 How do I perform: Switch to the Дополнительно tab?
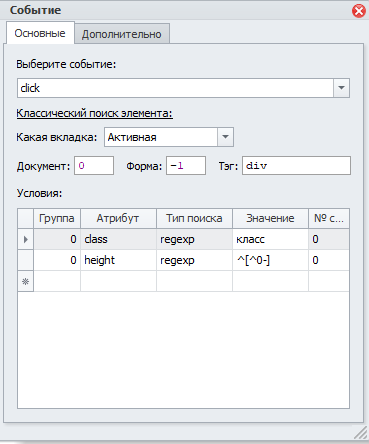[x=122, y=34]
